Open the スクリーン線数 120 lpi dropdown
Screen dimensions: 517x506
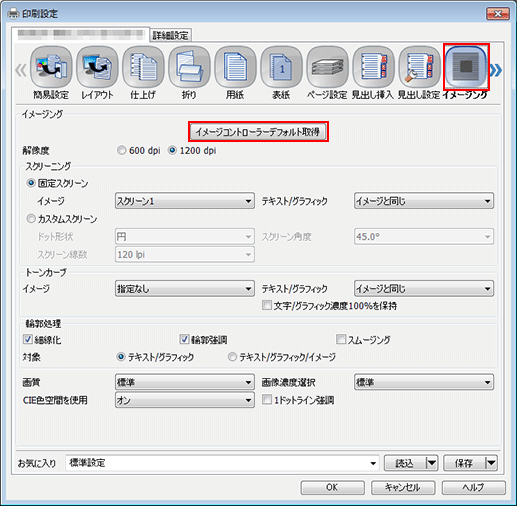click(x=185, y=255)
